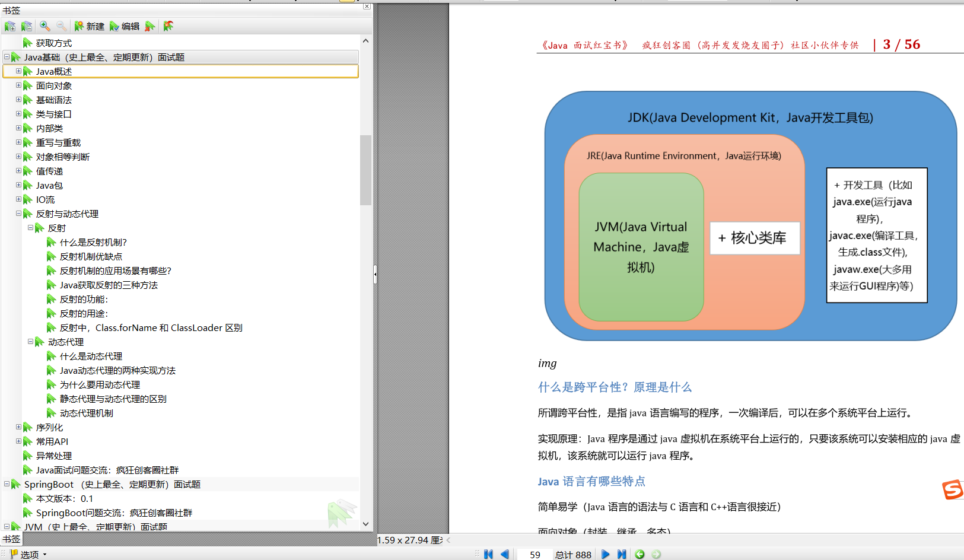Expand the 内部类 bookmark node
964x560 pixels.
pyautogui.click(x=18, y=128)
